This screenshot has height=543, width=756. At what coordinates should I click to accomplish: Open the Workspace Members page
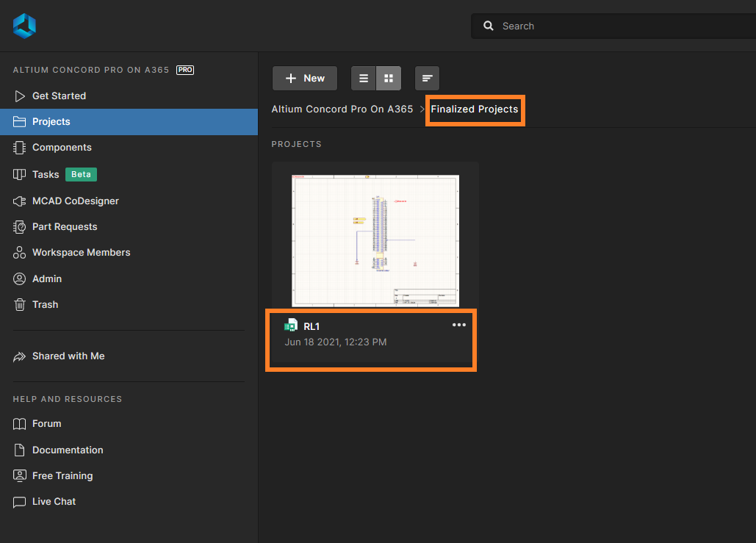coord(82,252)
